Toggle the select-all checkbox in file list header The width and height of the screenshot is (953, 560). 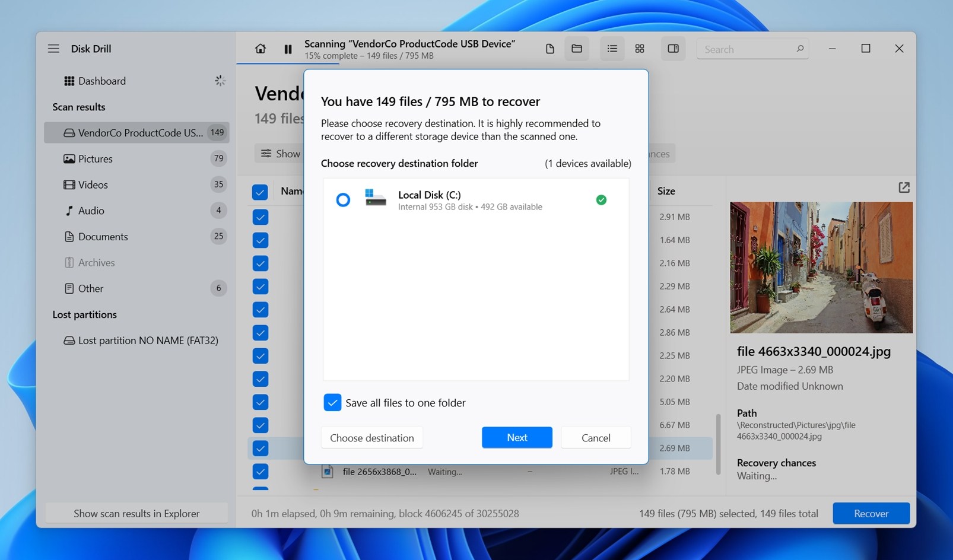click(x=260, y=192)
